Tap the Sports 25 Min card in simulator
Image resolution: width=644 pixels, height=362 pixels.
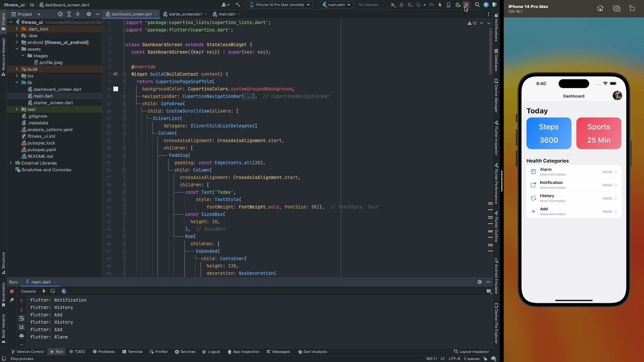599,133
